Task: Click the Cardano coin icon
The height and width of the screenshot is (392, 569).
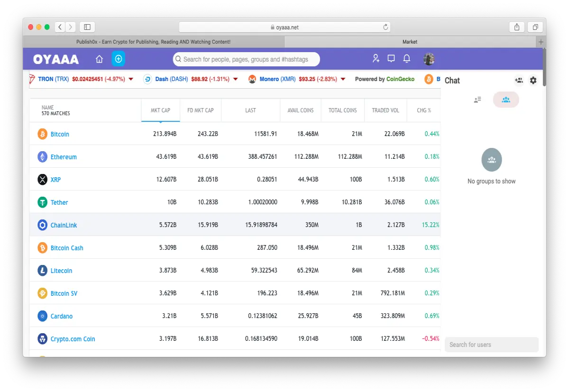Action: click(x=43, y=316)
